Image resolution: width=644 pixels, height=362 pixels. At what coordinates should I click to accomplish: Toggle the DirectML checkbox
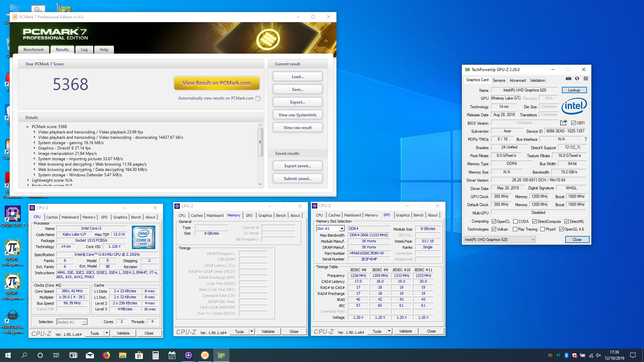coord(567,222)
